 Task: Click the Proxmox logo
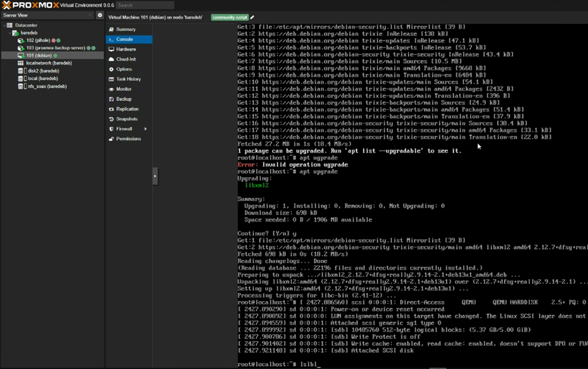31,5
